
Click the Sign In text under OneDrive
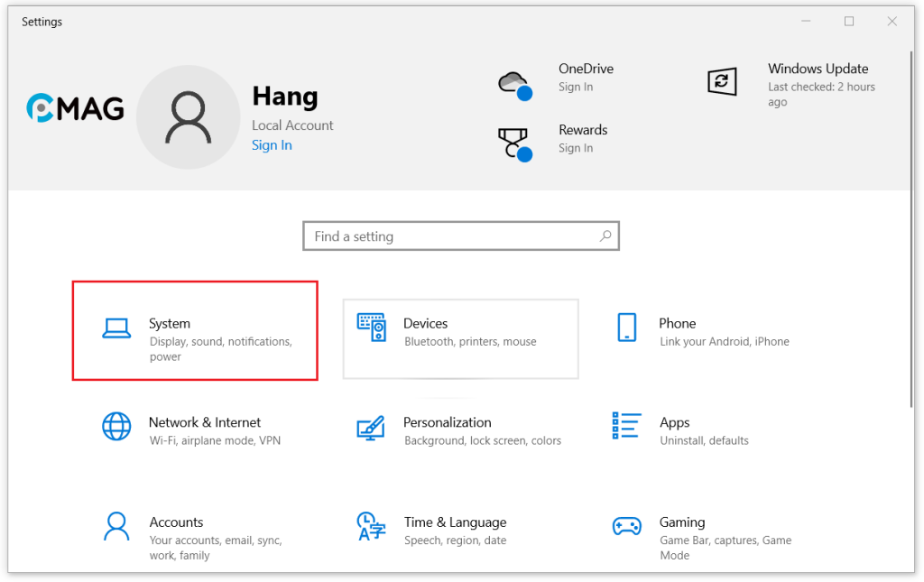[576, 88]
